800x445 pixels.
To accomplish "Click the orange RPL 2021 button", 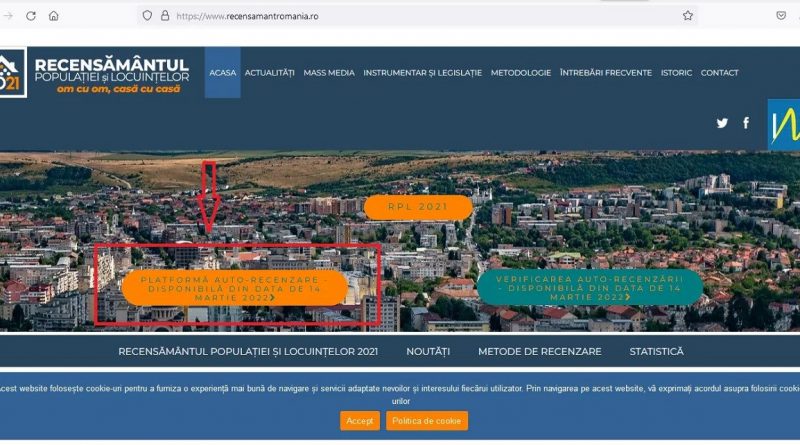I will point(417,207).
